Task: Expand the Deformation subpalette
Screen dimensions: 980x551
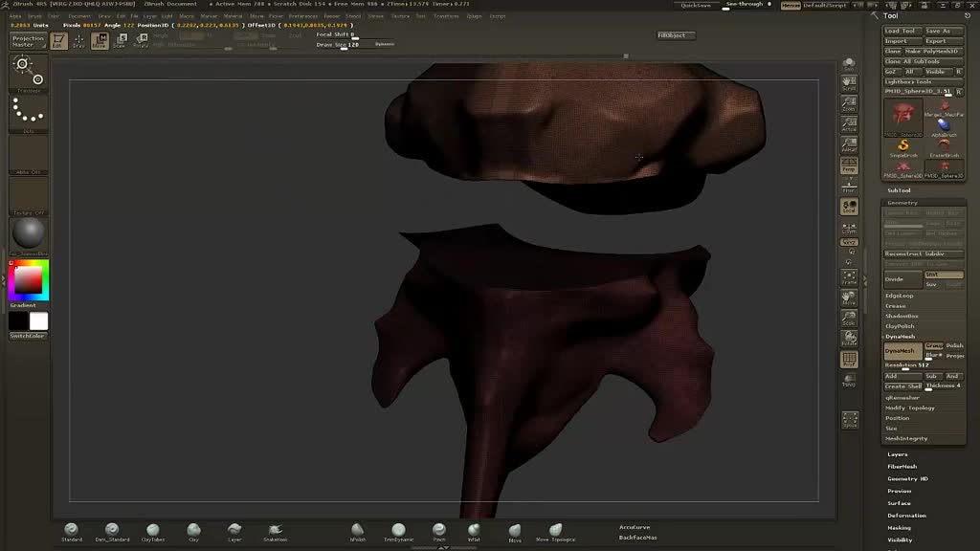Action: point(906,516)
